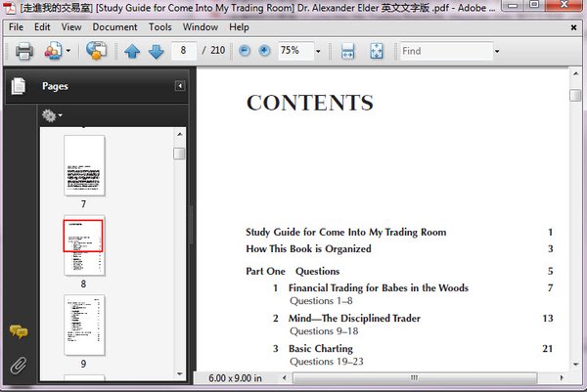The width and height of the screenshot is (587, 392).
Task: Click 'Financial Trading for Babes in the Woods'
Action: pos(379,288)
